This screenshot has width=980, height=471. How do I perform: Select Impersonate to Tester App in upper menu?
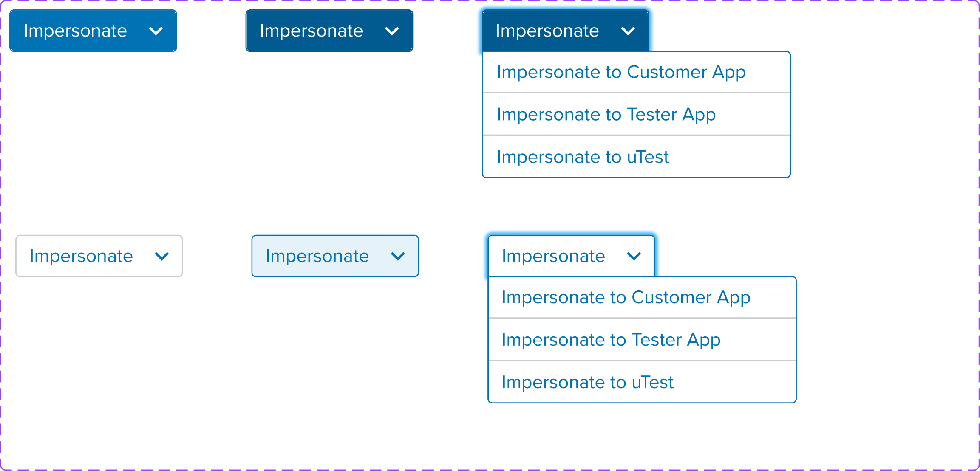[x=636, y=114]
